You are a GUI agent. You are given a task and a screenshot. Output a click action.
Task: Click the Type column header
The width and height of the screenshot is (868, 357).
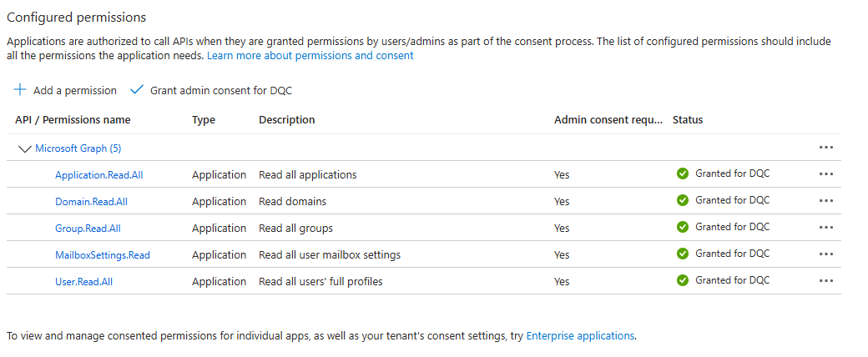(x=204, y=119)
